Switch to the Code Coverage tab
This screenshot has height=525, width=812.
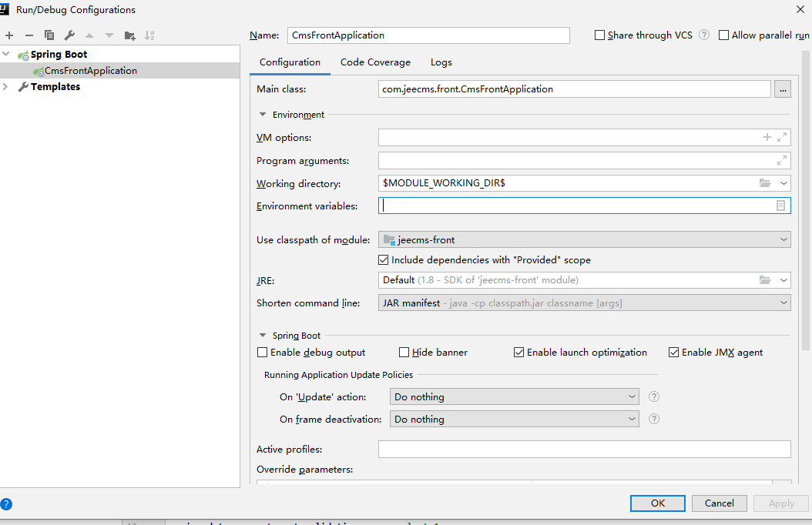[375, 62]
